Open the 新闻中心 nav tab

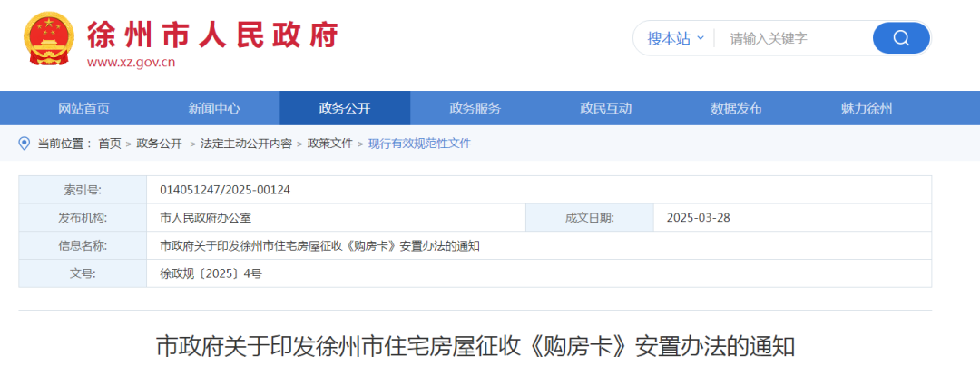[x=214, y=108]
